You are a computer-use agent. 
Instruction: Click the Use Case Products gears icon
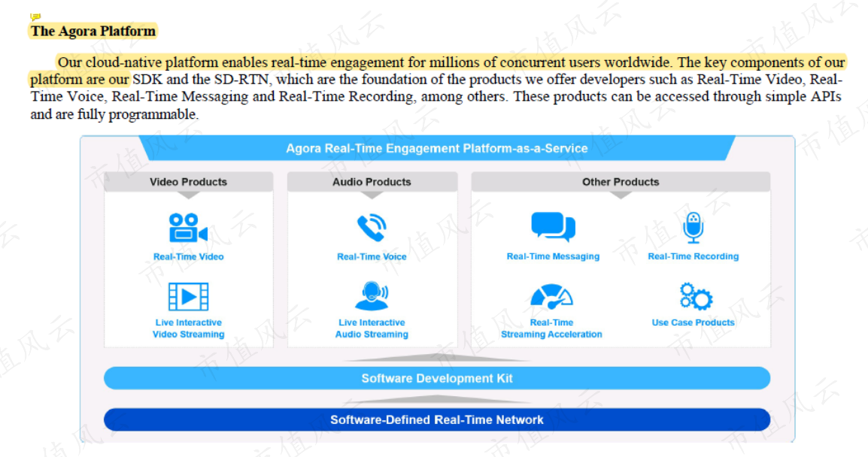click(x=696, y=297)
